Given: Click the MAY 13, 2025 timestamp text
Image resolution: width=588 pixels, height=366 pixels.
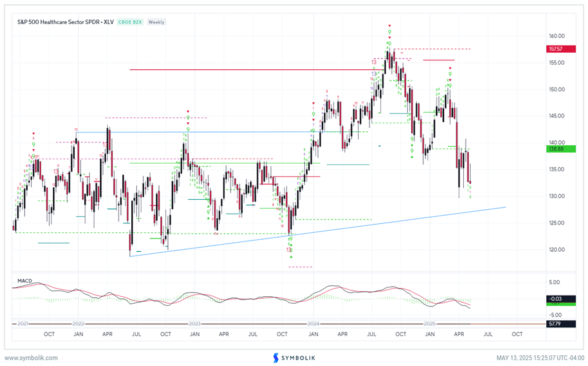Looking at the screenshot, I should click(540, 358).
